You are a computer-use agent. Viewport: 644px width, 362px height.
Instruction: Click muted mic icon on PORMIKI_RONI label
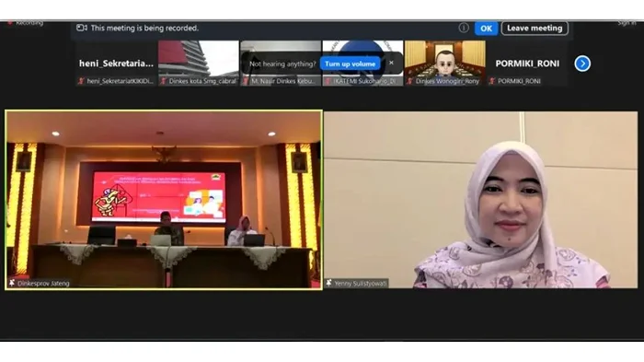click(492, 81)
